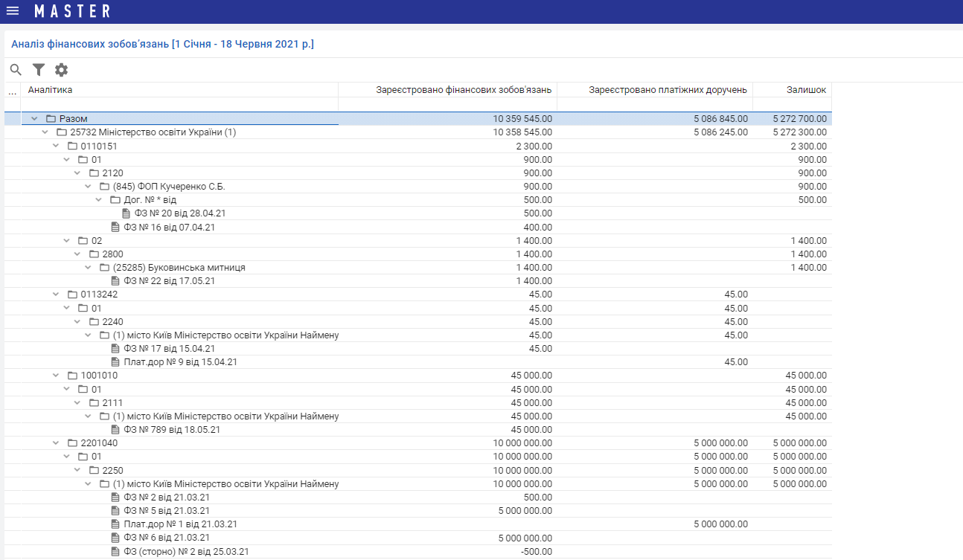Click folder icon of Буковинська митниця

[x=104, y=268]
